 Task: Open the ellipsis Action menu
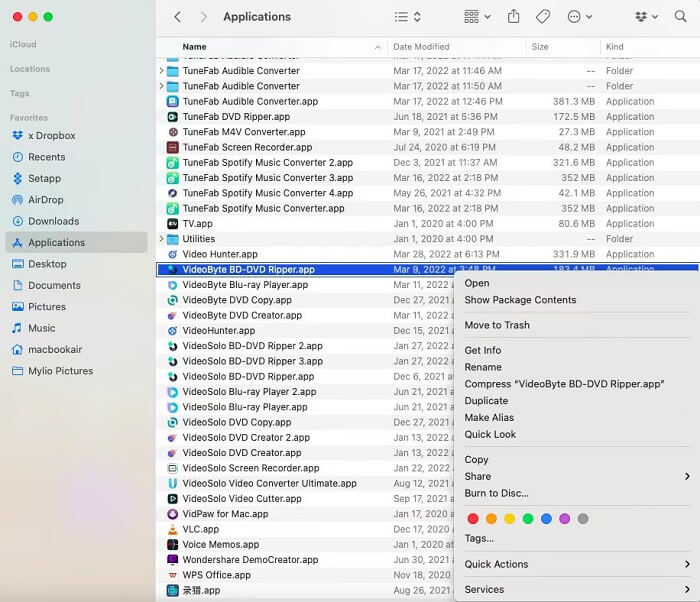pyautogui.click(x=579, y=17)
